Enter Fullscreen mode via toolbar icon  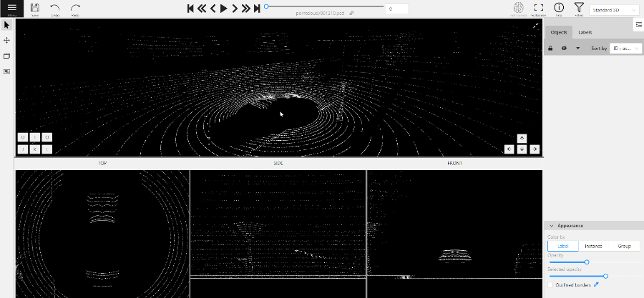(539, 8)
